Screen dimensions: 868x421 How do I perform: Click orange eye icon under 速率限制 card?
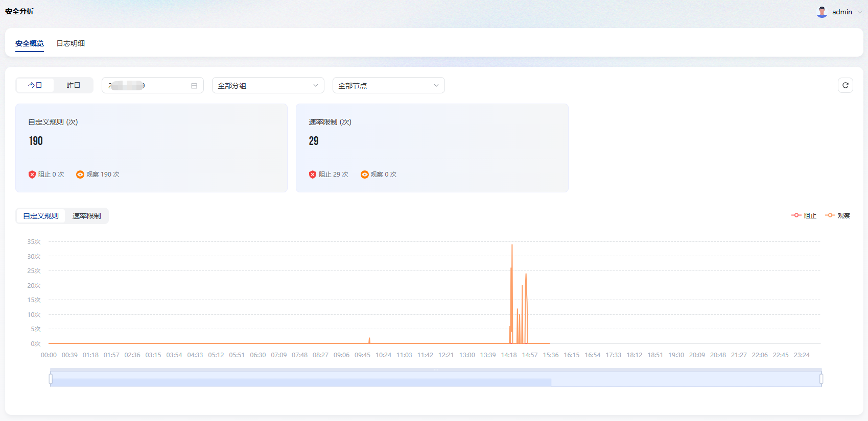point(364,175)
